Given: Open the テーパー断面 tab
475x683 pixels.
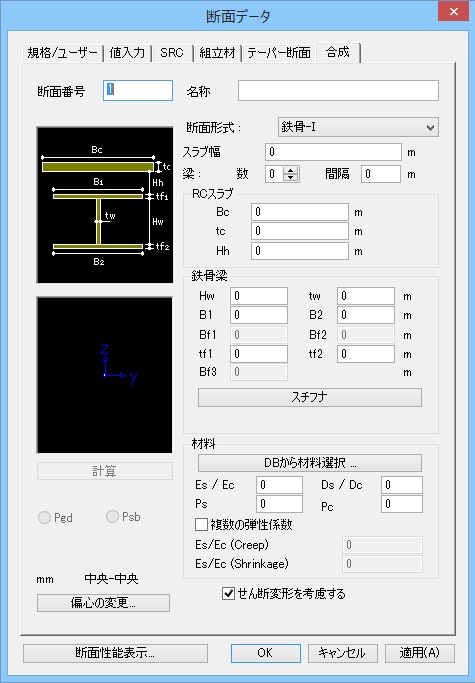Looking at the screenshot, I should [x=279, y=53].
